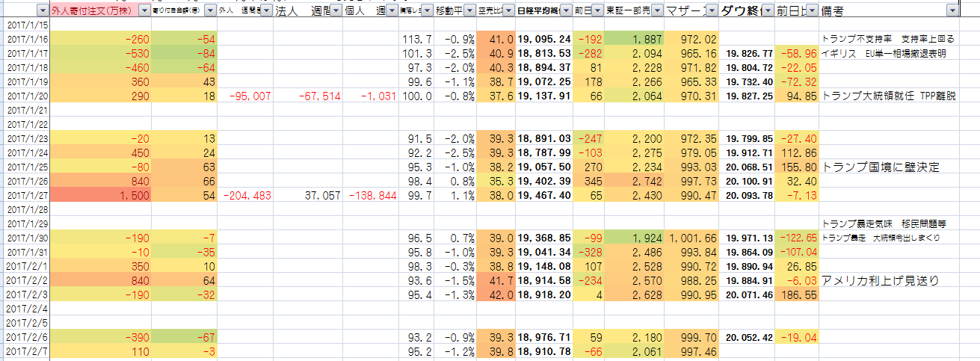Select Nikkei value 19,467.40 cell
Screen dimensions: 980x361
coord(543,195)
